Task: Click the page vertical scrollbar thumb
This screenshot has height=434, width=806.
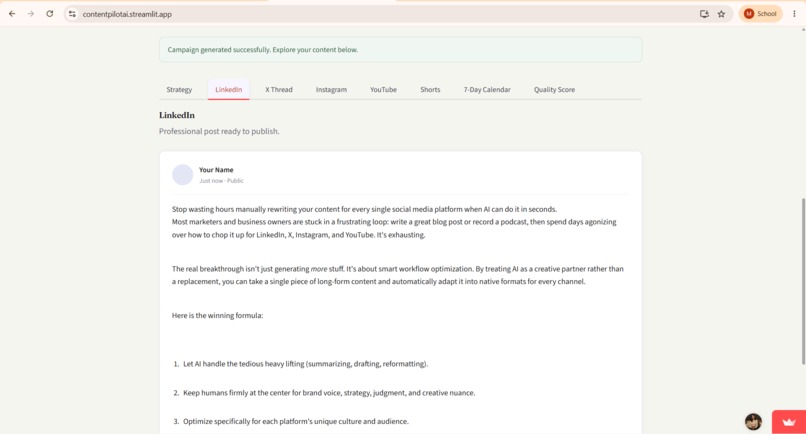Action: click(803, 281)
